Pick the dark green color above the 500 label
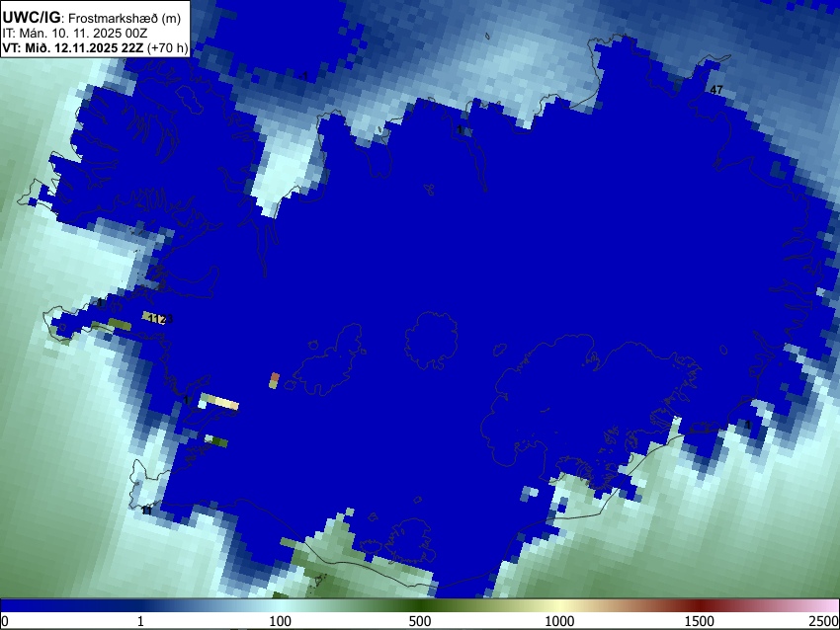Viewport: 840px width, 630px height. [419, 605]
